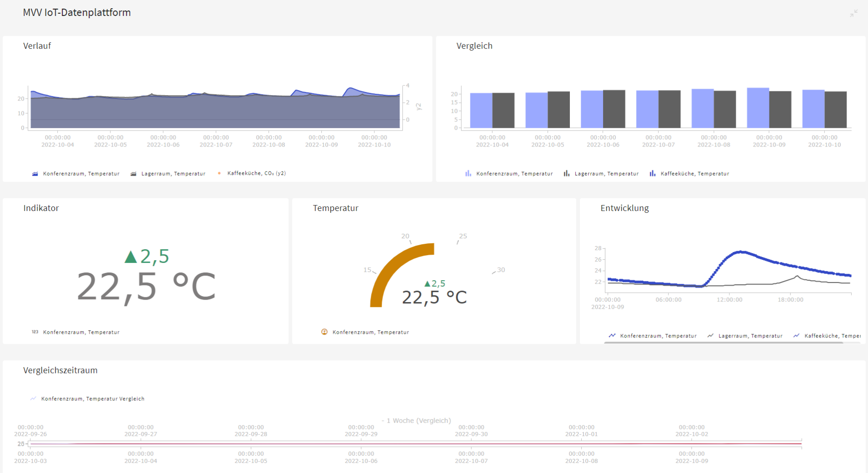Toggle the 'Lagerraum, Temperatur' series in the Entwicklung legend
868x473 pixels.
750,336
